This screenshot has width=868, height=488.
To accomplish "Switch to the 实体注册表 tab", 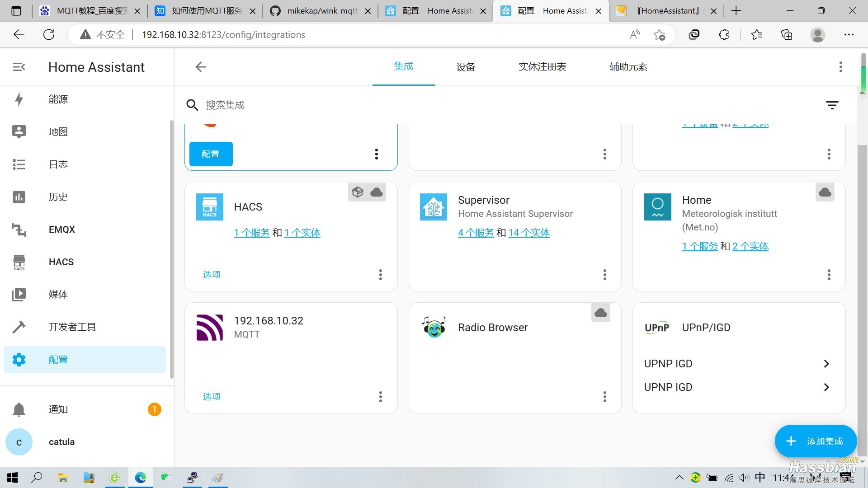I will (542, 67).
